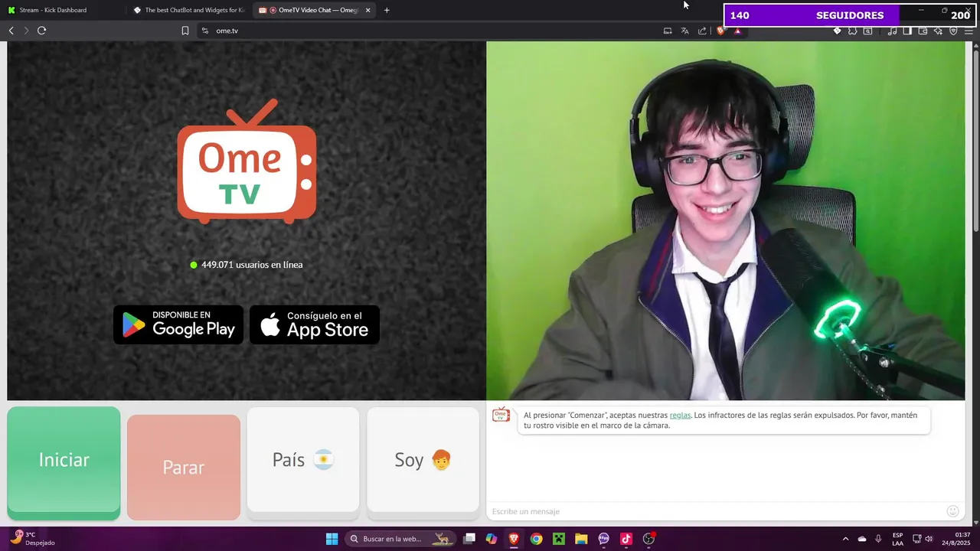
Task: Open the Brave VPN shield icon
Action: (953, 31)
